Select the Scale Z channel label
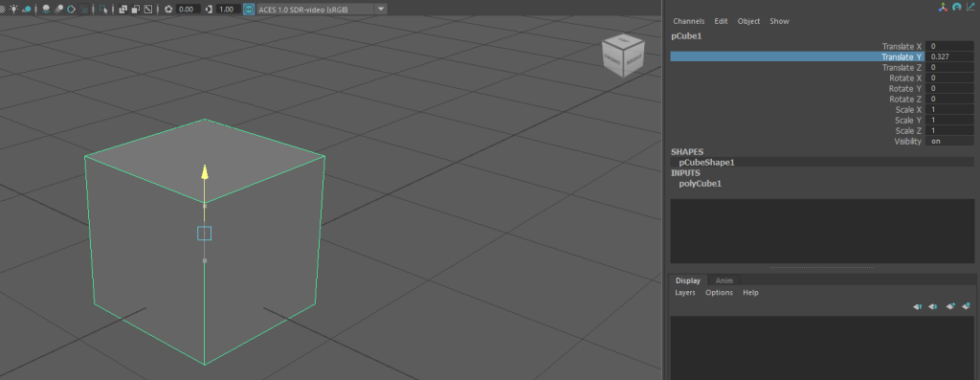The image size is (980, 380). point(908,130)
